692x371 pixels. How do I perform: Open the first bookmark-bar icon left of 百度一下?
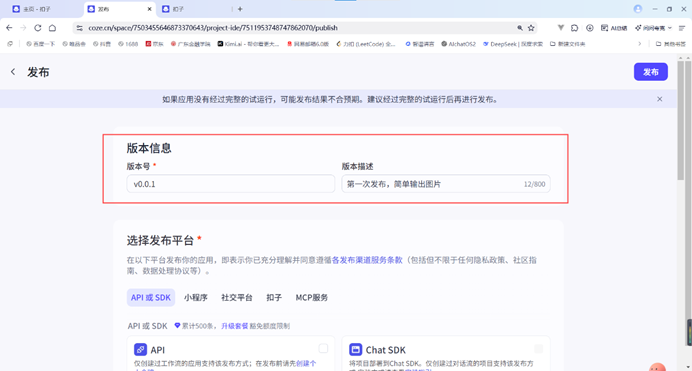tap(10, 44)
